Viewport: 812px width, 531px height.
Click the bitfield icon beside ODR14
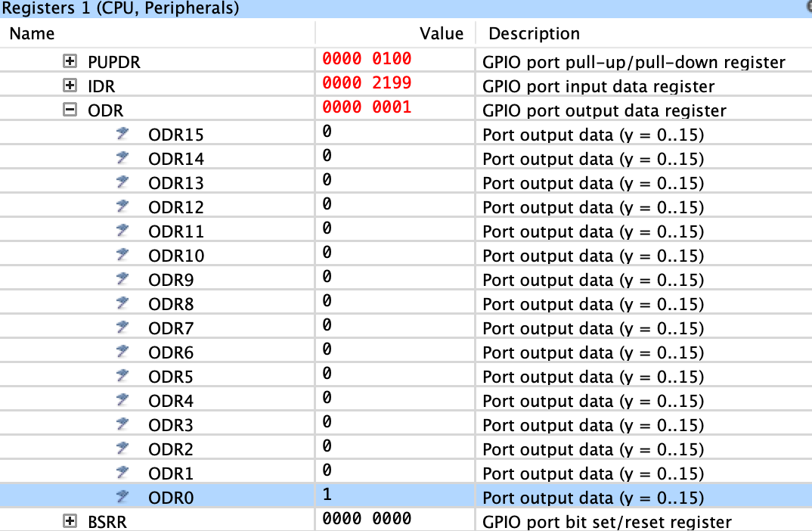[122, 157]
